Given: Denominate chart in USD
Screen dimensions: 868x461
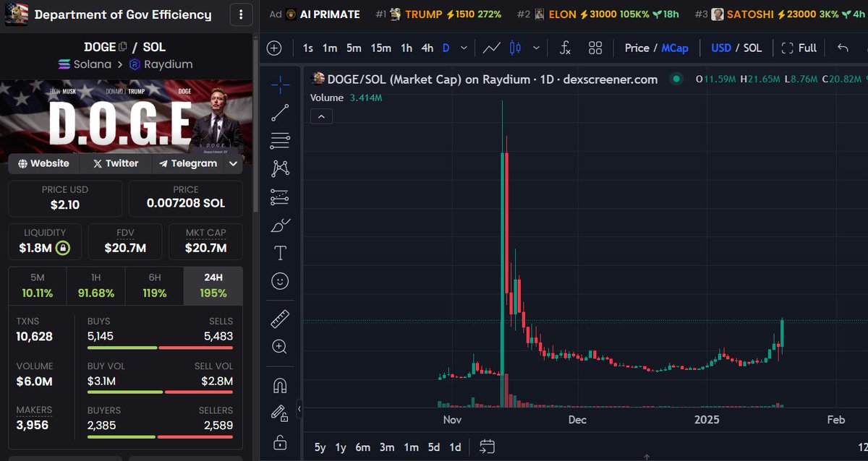Looking at the screenshot, I should [721, 48].
